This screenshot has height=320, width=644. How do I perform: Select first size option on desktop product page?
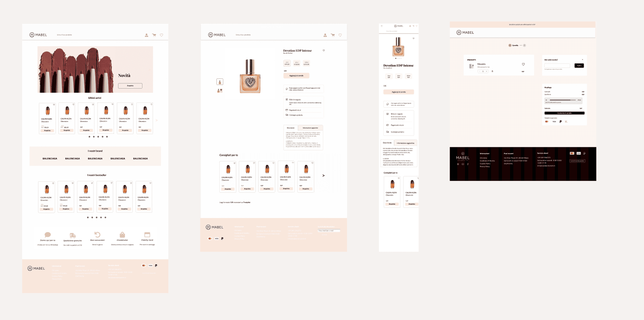point(287,63)
